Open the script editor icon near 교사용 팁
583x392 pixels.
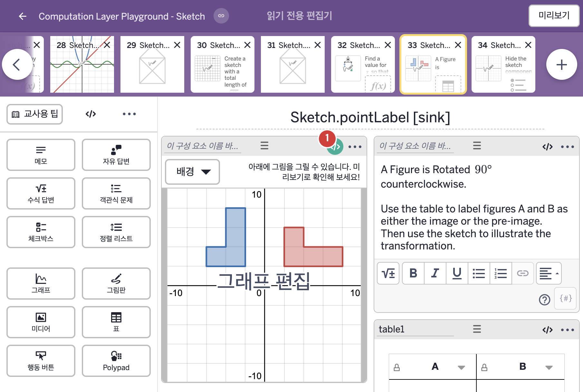click(91, 114)
